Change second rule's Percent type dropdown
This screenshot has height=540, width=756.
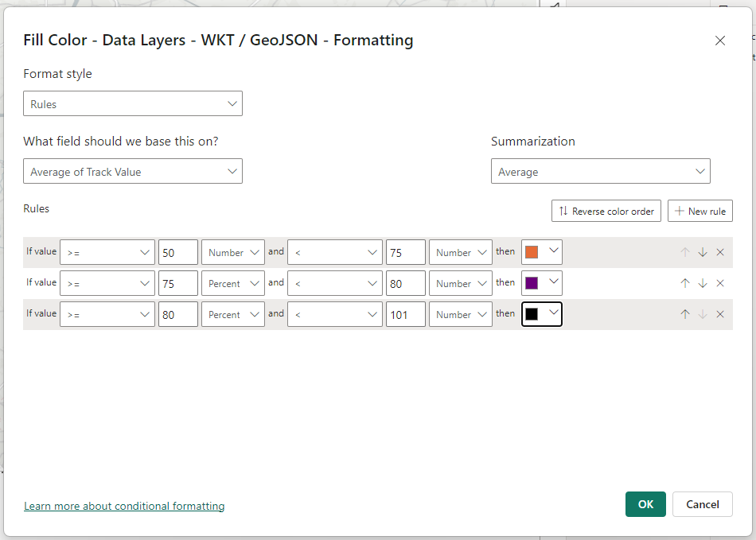pos(232,283)
